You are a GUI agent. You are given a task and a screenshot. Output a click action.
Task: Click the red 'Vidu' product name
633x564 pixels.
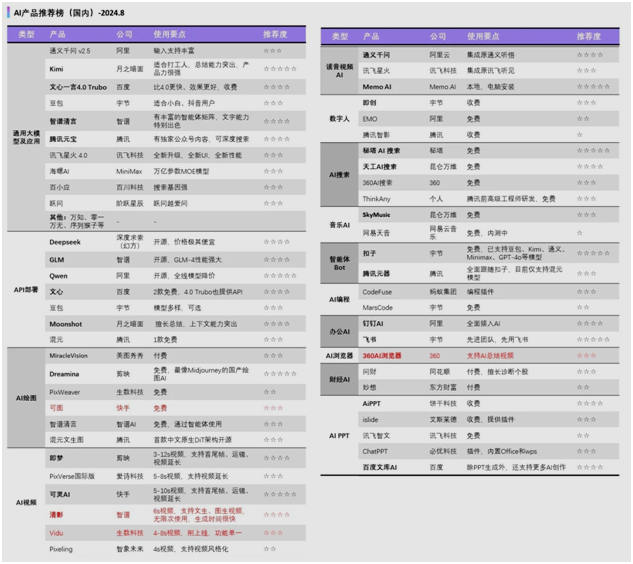point(56,533)
